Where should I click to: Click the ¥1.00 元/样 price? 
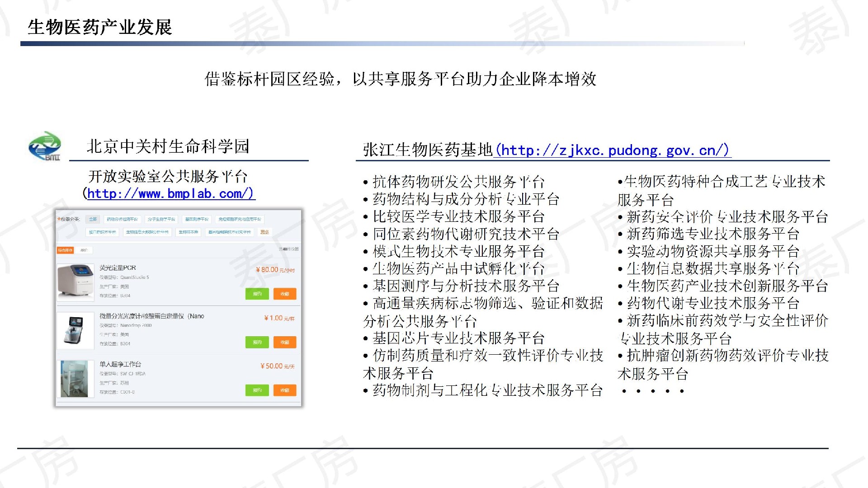pos(279,318)
